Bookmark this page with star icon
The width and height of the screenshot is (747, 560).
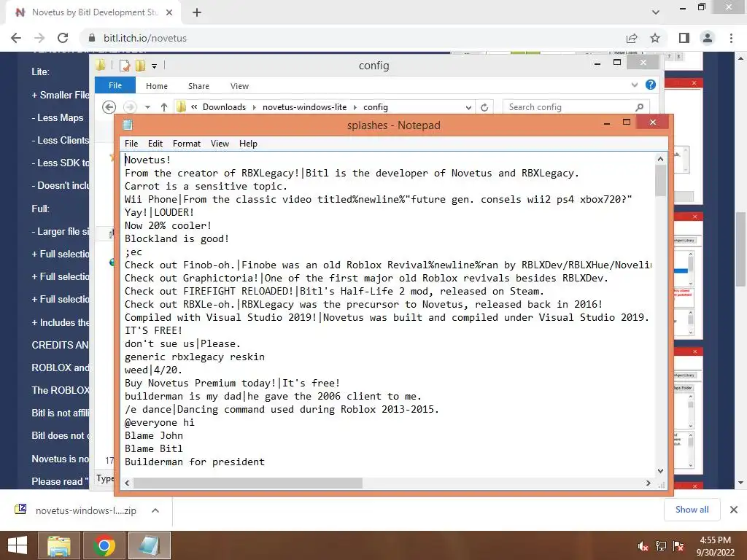(x=655, y=38)
